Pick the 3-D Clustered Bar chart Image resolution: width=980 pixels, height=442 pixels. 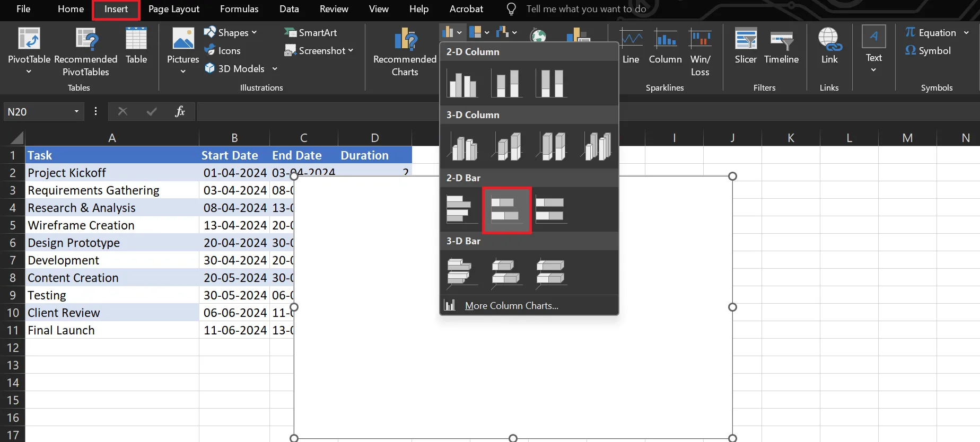(x=459, y=272)
